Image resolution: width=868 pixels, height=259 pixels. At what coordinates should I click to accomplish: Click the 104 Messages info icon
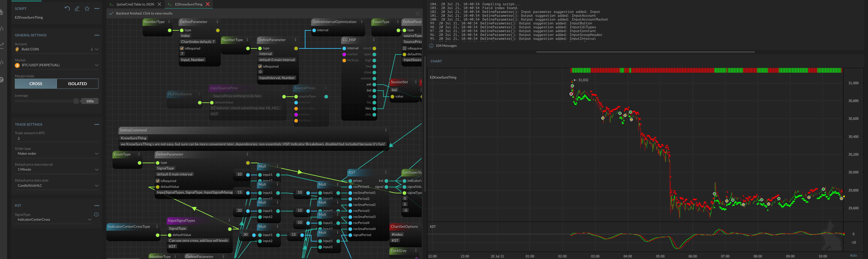coord(431,46)
